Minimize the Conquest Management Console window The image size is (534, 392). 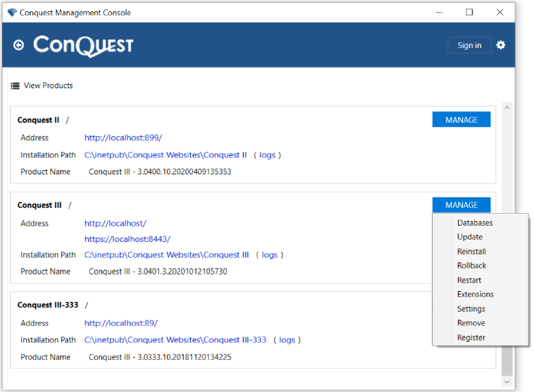tap(439, 12)
